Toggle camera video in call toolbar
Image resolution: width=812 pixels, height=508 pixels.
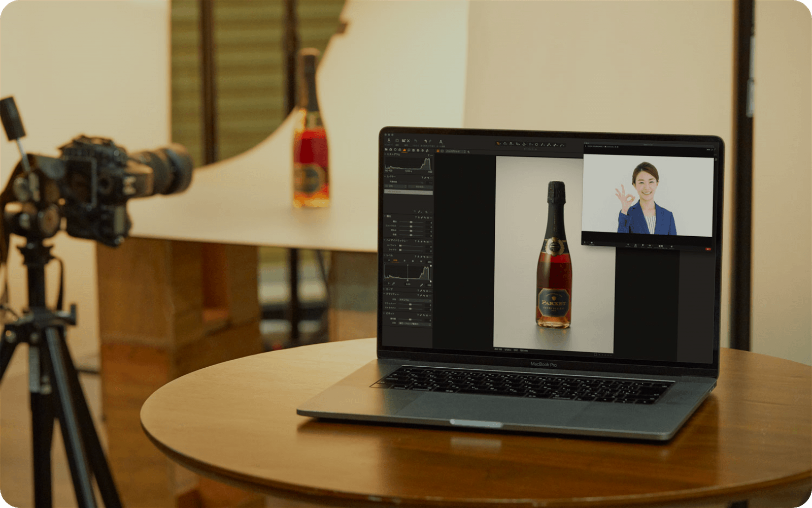point(592,243)
